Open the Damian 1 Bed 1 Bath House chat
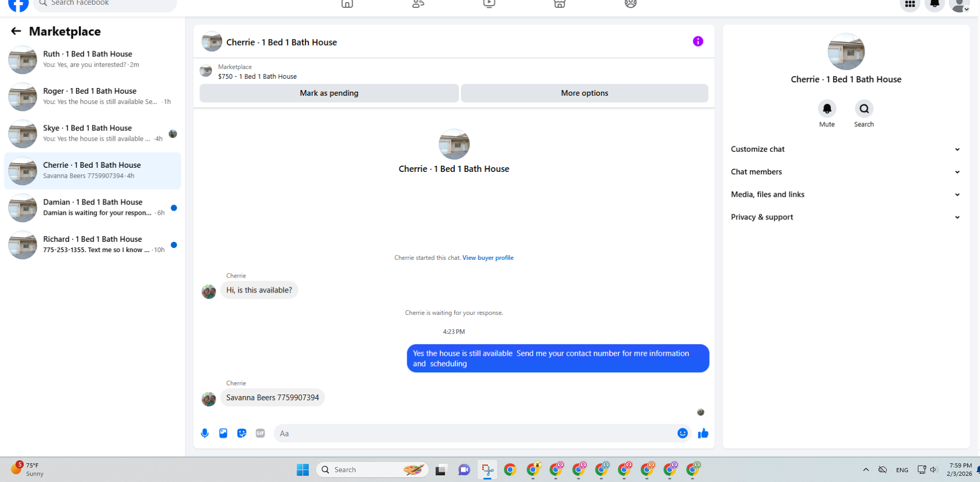The width and height of the screenshot is (980, 482). (93, 208)
